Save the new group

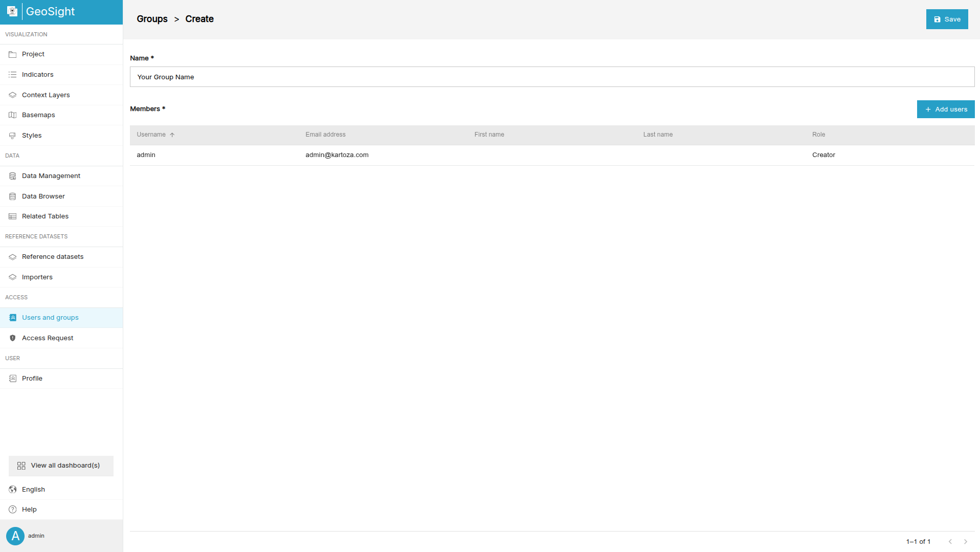[x=947, y=19]
